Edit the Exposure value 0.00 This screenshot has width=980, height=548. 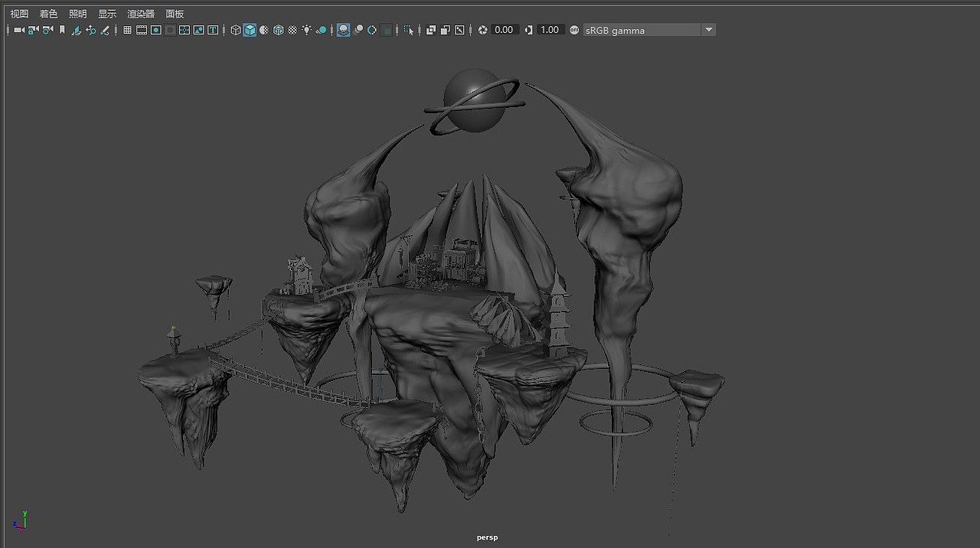pyautogui.click(x=505, y=30)
